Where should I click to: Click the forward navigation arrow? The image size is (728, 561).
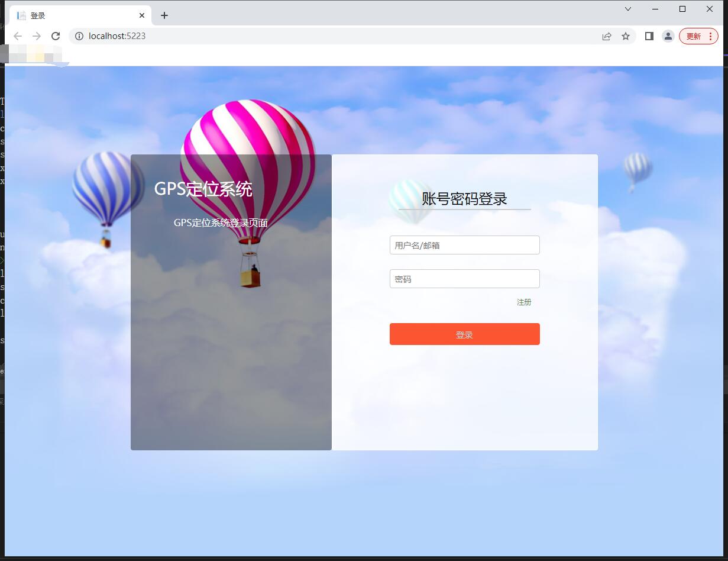pos(37,36)
